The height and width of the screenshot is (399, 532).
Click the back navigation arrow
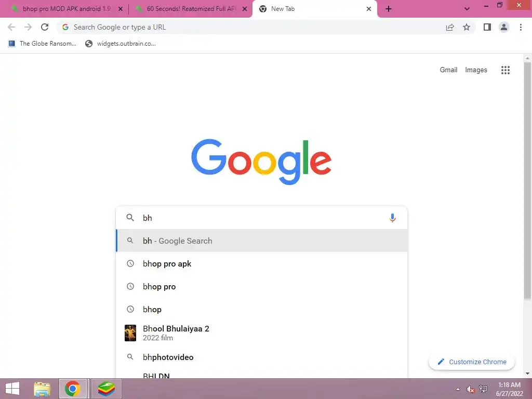(x=11, y=27)
